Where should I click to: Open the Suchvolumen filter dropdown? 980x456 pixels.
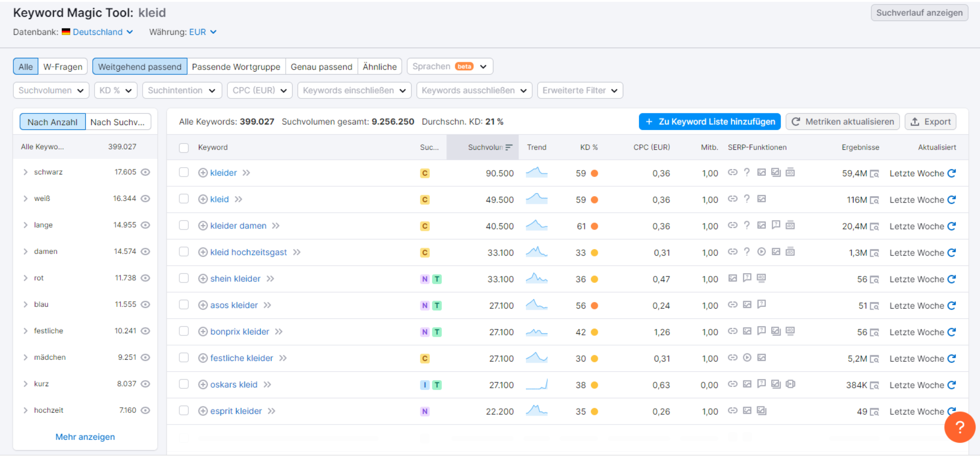click(x=50, y=90)
